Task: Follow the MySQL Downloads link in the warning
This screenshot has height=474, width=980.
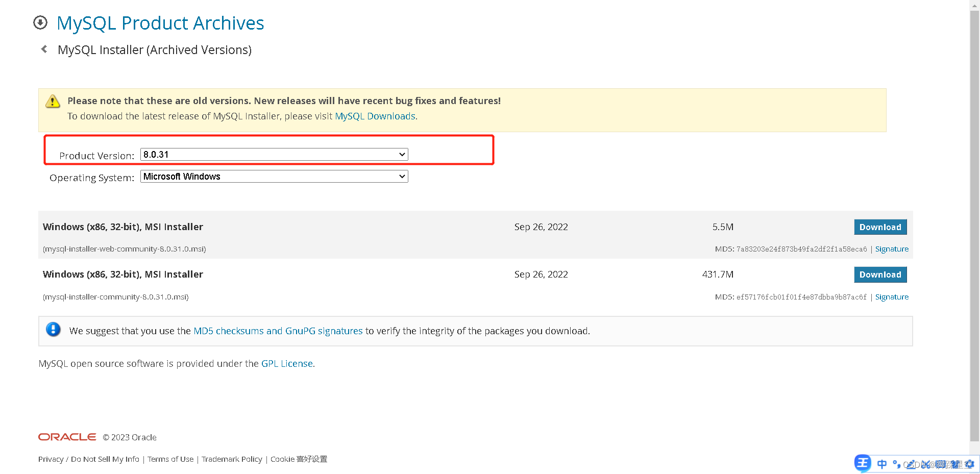Action: (x=375, y=116)
